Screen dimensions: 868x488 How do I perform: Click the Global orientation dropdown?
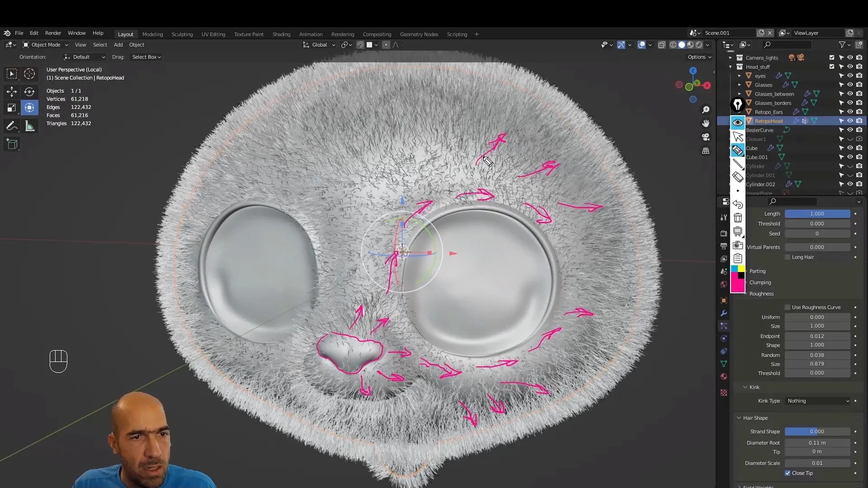319,44
